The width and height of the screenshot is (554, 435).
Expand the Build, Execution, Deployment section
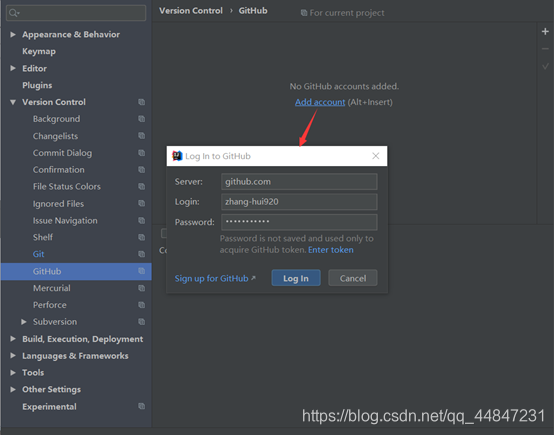13,339
